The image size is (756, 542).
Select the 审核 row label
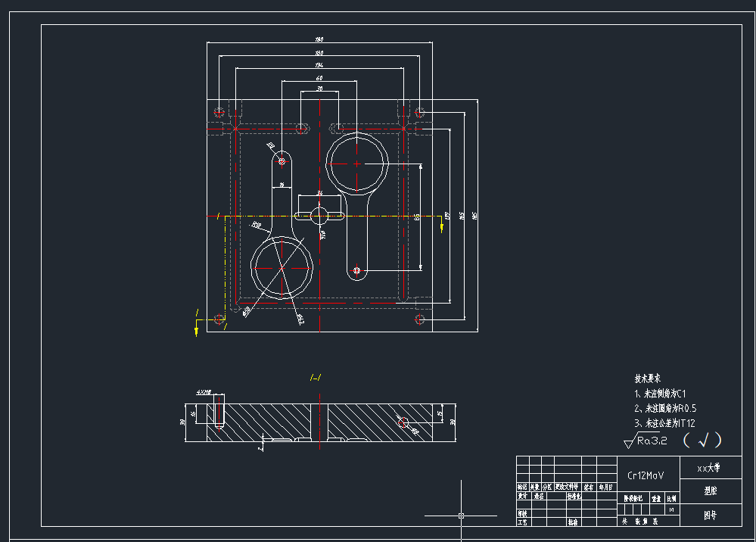pyautogui.click(x=522, y=514)
